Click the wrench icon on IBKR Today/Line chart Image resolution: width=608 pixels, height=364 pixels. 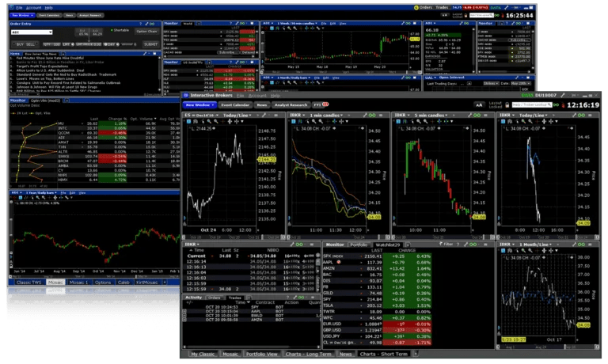(574, 115)
